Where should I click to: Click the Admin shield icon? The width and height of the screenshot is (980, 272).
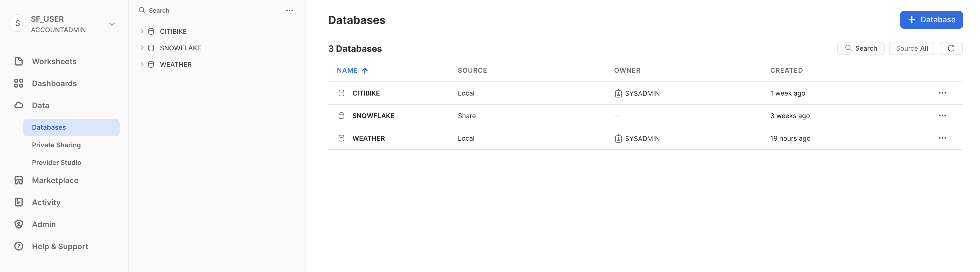click(19, 224)
